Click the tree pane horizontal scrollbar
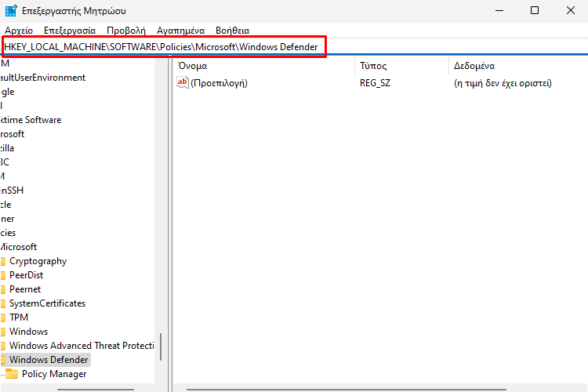The height and width of the screenshot is (392, 588). (96, 390)
